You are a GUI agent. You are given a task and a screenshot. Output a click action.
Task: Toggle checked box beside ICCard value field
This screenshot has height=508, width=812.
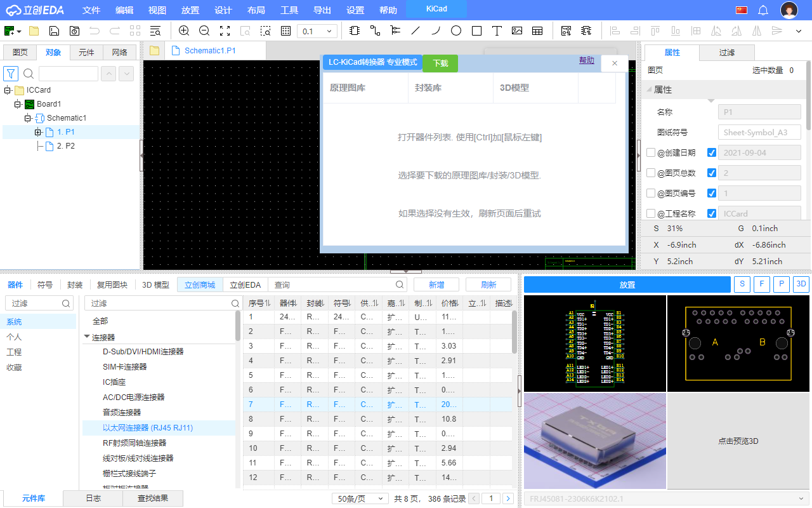point(712,213)
